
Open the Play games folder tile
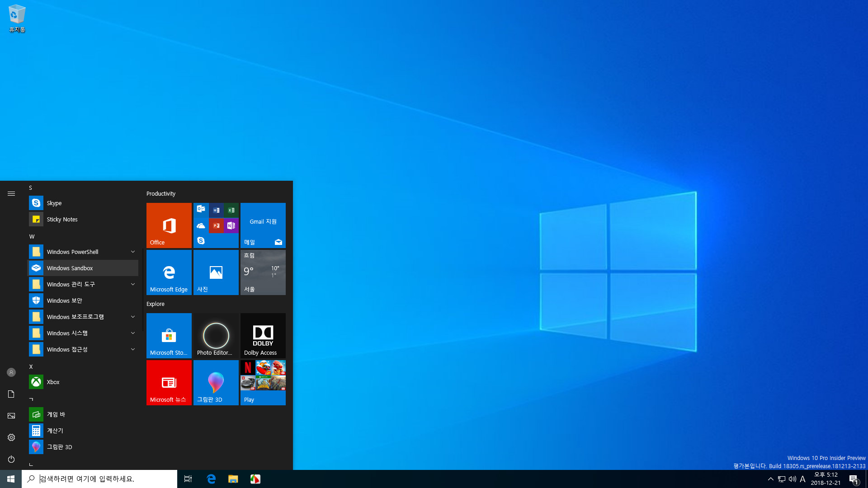tap(263, 383)
